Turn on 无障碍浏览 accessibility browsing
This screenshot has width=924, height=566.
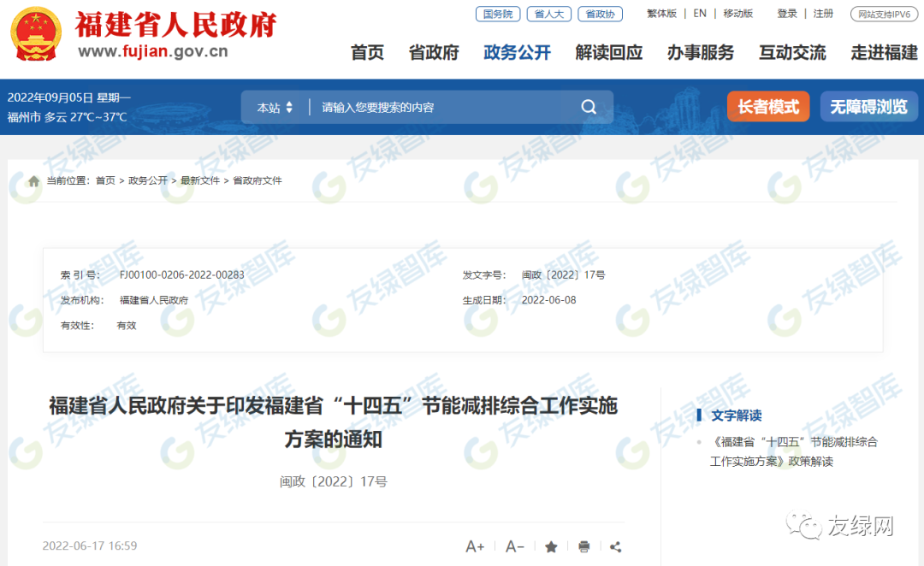(868, 107)
